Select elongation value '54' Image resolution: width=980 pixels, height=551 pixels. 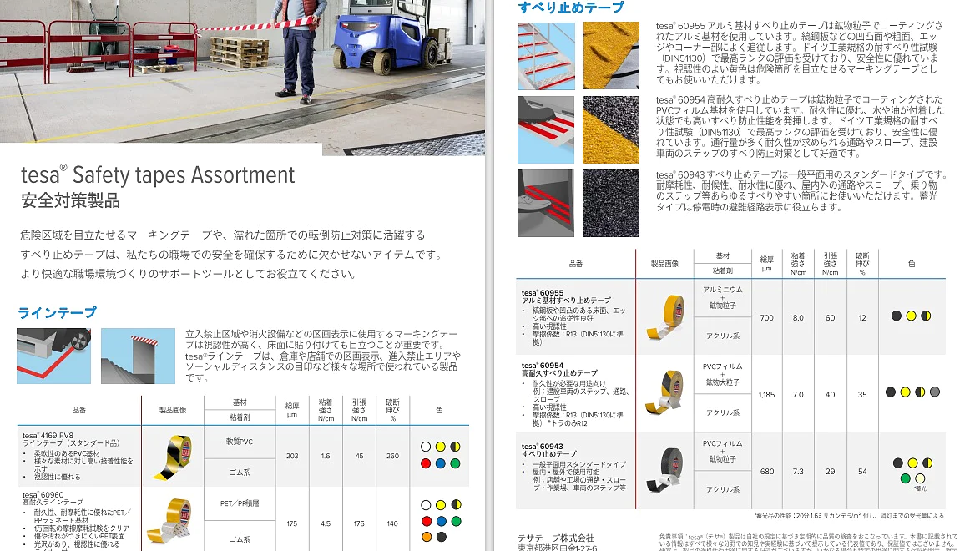[862, 472]
